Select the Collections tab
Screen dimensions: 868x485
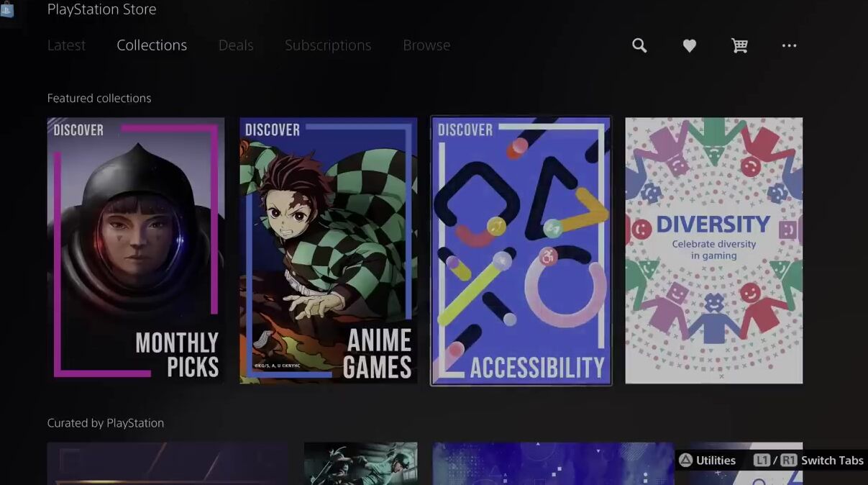[x=152, y=45]
